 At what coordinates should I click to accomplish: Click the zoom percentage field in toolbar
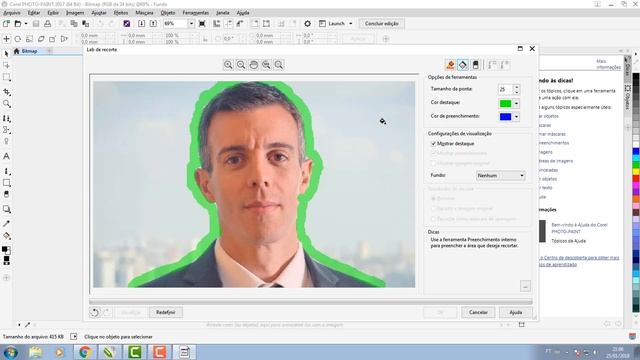pyautogui.click(x=176, y=24)
